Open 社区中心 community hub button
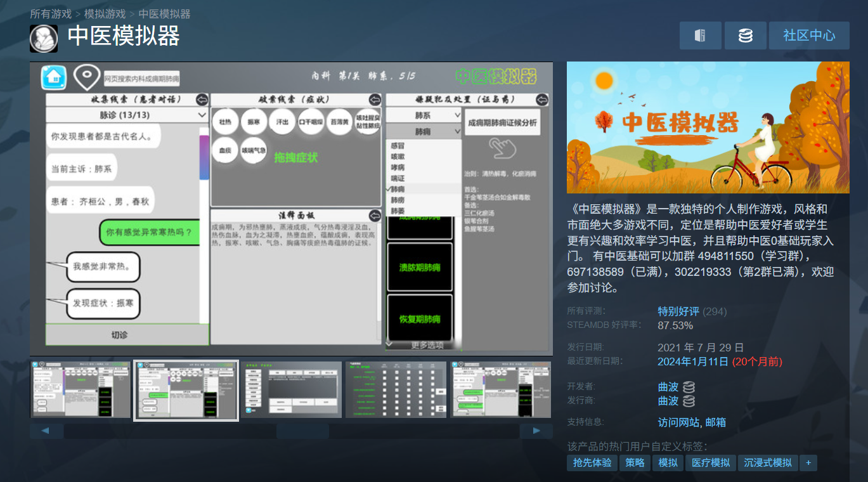The image size is (868, 482). tap(809, 36)
